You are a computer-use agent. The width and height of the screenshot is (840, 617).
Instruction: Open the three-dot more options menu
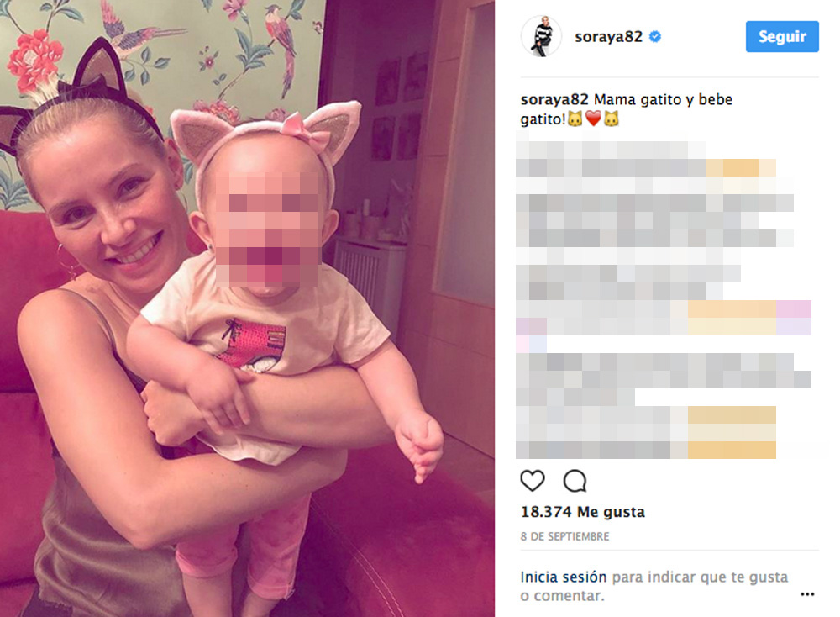807,594
